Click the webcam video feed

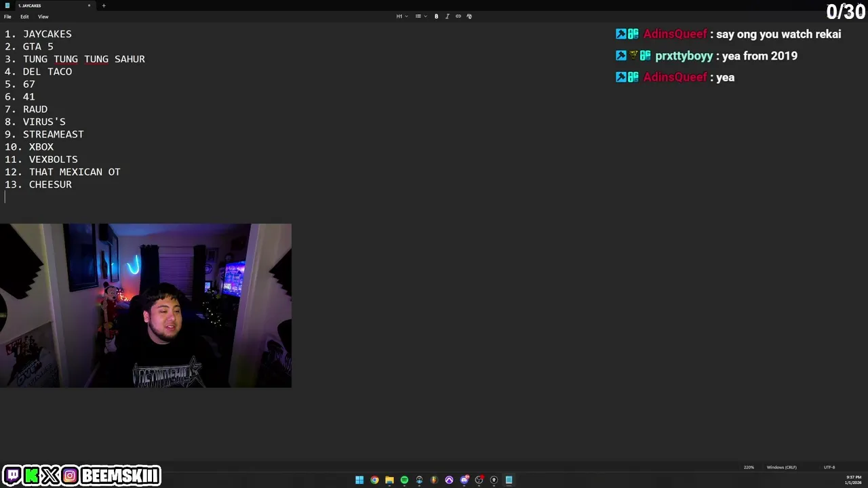[x=146, y=306]
